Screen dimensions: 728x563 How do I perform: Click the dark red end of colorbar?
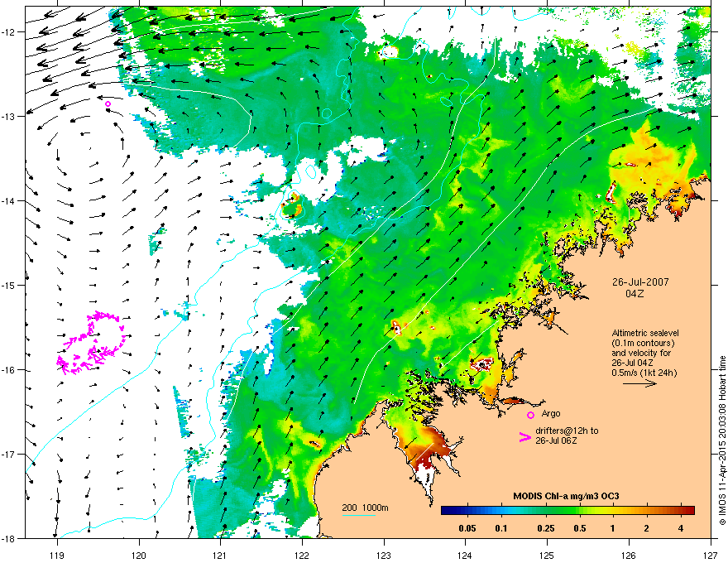click(x=690, y=511)
